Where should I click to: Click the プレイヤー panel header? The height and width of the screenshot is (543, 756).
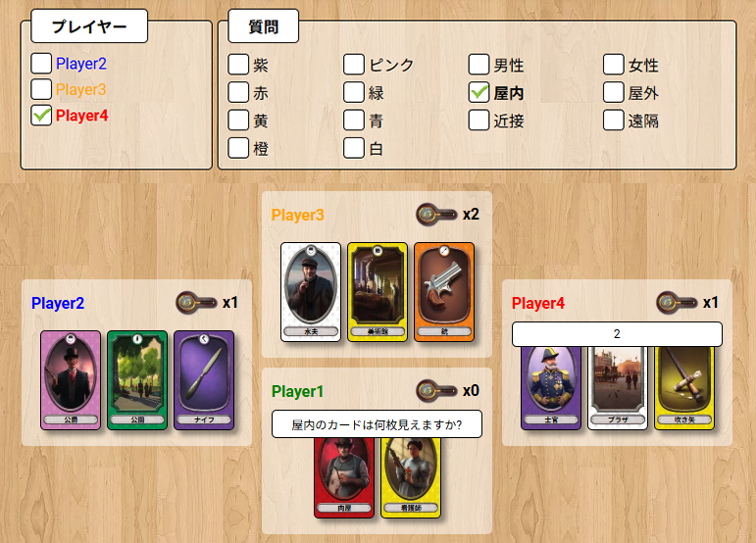point(89,26)
